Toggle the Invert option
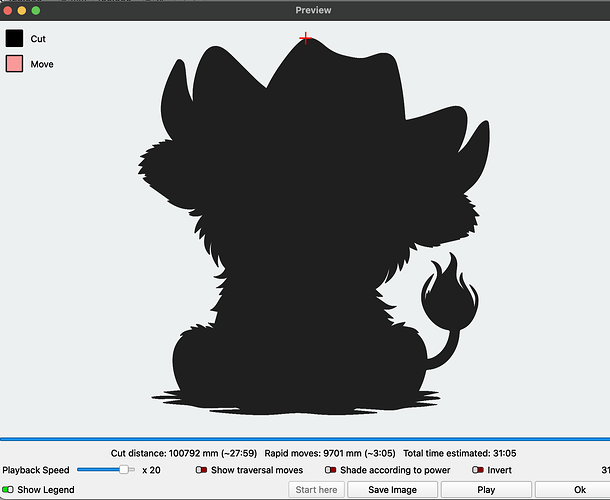The width and height of the screenshot is (610, 500). pos(478,470)
